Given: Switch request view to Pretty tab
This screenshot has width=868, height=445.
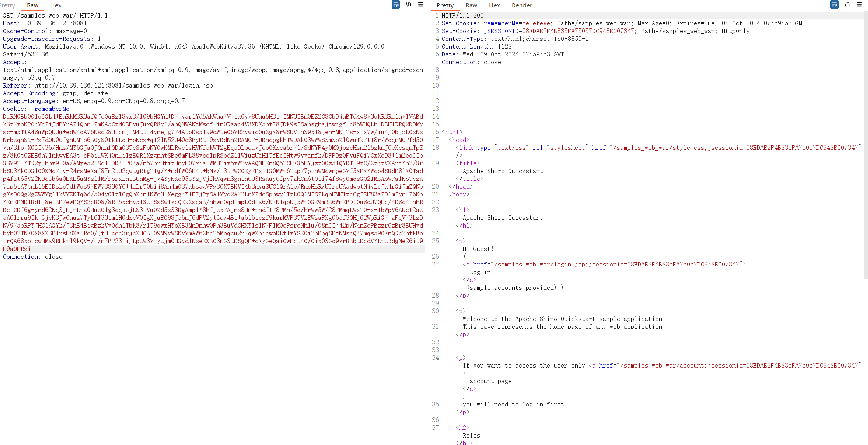Looking at the screenshot, I should pos(8,5).
